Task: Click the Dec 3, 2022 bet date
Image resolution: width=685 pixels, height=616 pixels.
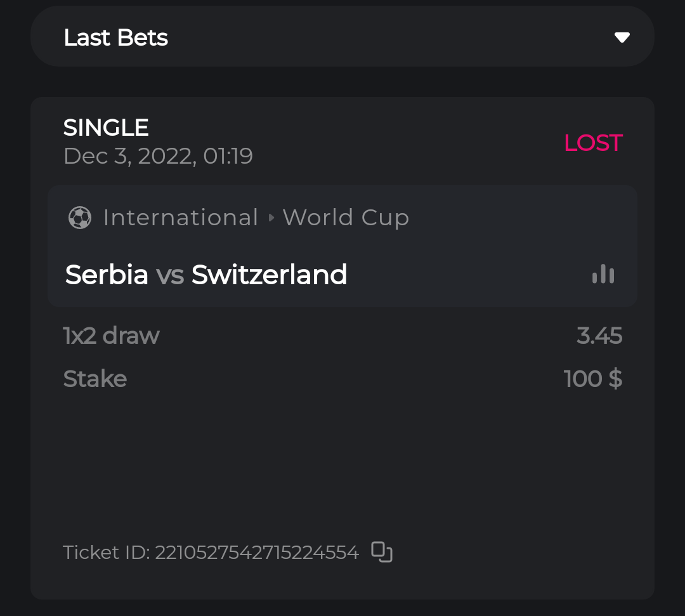Action: [x=158, y=156]
